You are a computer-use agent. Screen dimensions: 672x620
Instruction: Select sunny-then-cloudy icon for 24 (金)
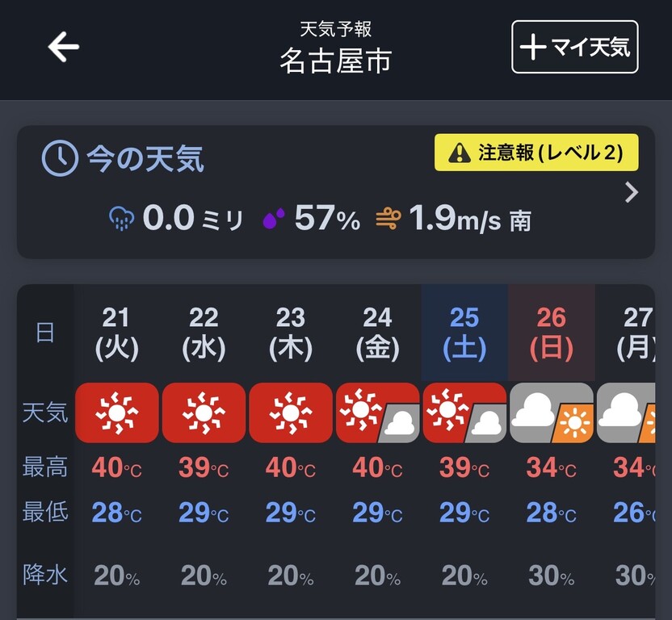[377, 413]
